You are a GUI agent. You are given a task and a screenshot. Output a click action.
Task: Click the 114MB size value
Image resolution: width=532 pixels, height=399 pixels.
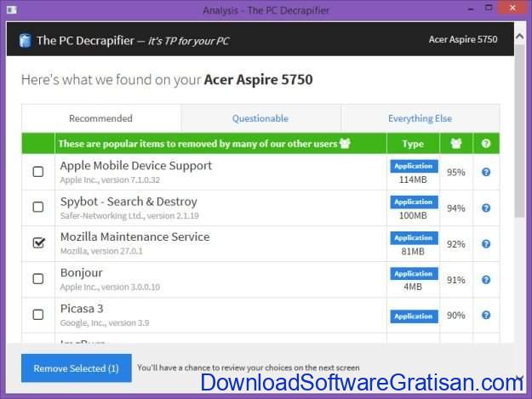point(413,180)
